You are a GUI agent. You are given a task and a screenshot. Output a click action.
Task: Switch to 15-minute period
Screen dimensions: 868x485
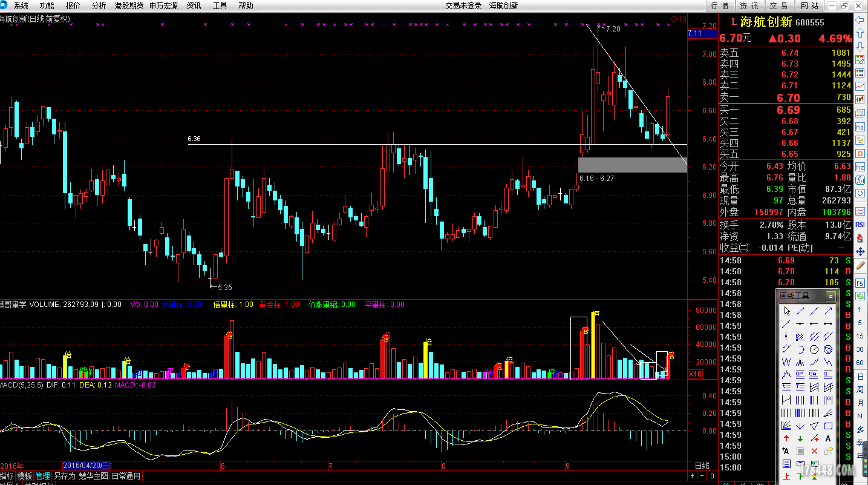(860, 336)
